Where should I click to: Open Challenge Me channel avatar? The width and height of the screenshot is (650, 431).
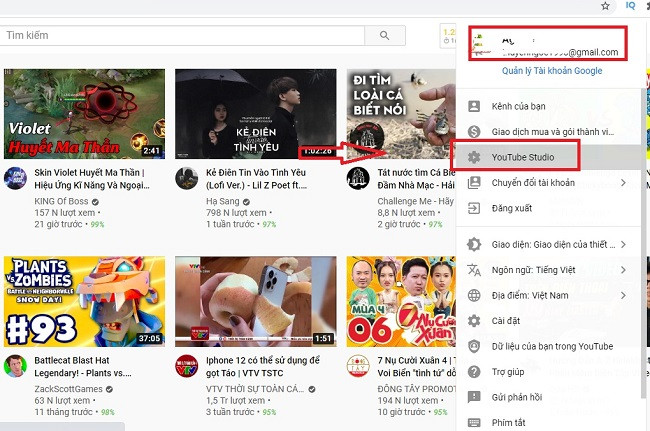pyautogui.click(x=358, y=179)
